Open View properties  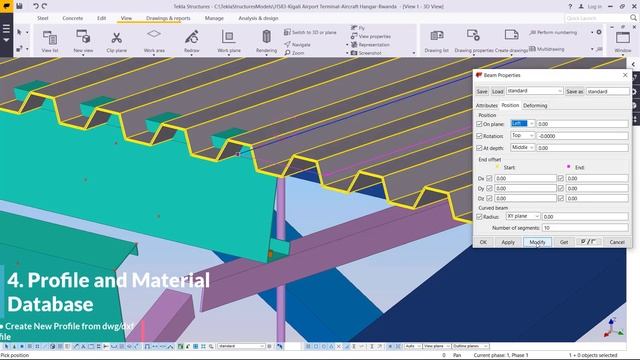click(371, 36)
